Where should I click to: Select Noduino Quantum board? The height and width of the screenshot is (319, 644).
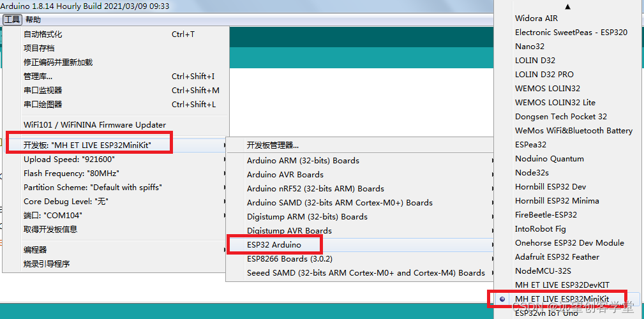pyautogui.click(x=568, y=158)
